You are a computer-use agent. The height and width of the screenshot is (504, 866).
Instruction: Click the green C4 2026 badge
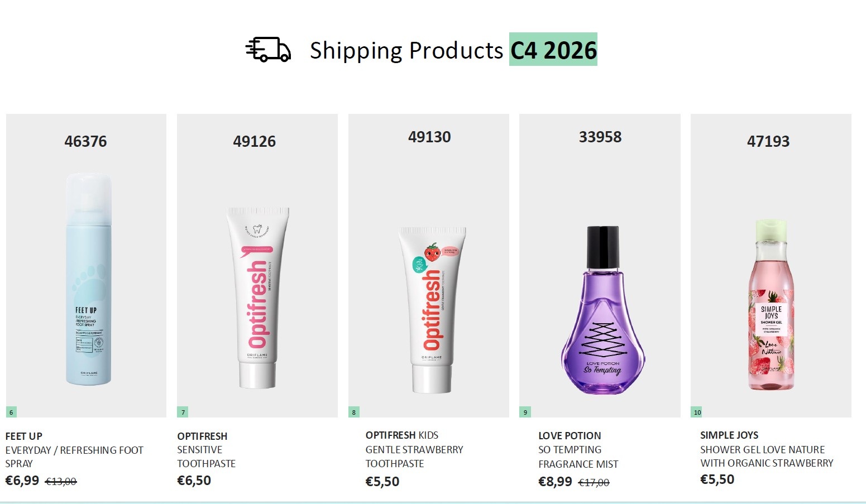[x=553, y=50]
